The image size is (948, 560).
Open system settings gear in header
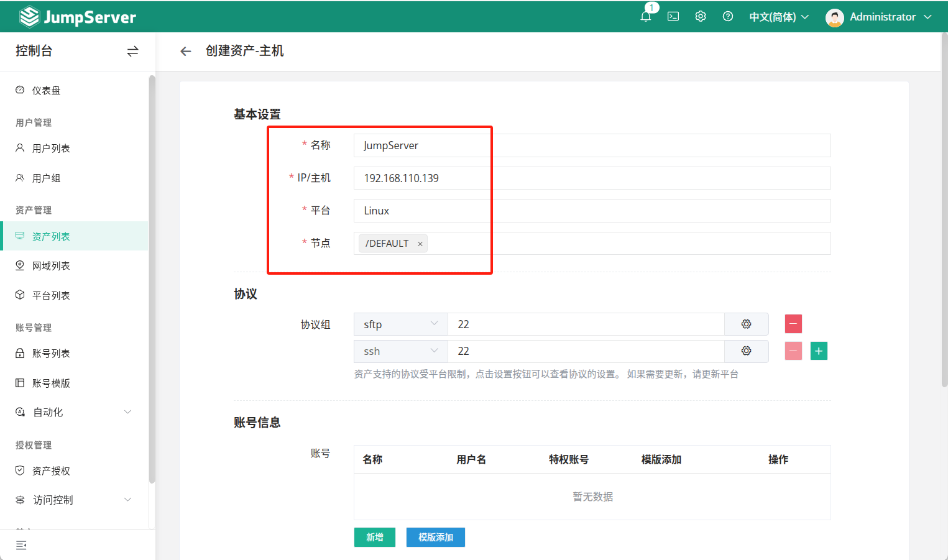pos(701,17)
